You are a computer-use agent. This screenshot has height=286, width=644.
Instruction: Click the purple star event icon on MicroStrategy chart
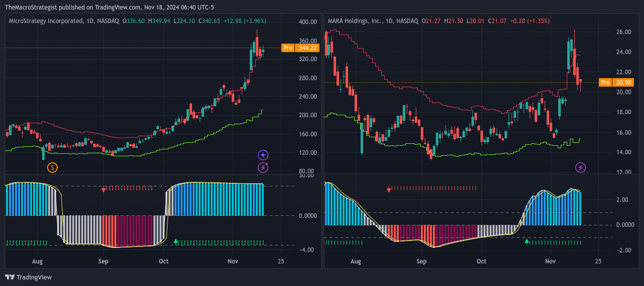263,155
